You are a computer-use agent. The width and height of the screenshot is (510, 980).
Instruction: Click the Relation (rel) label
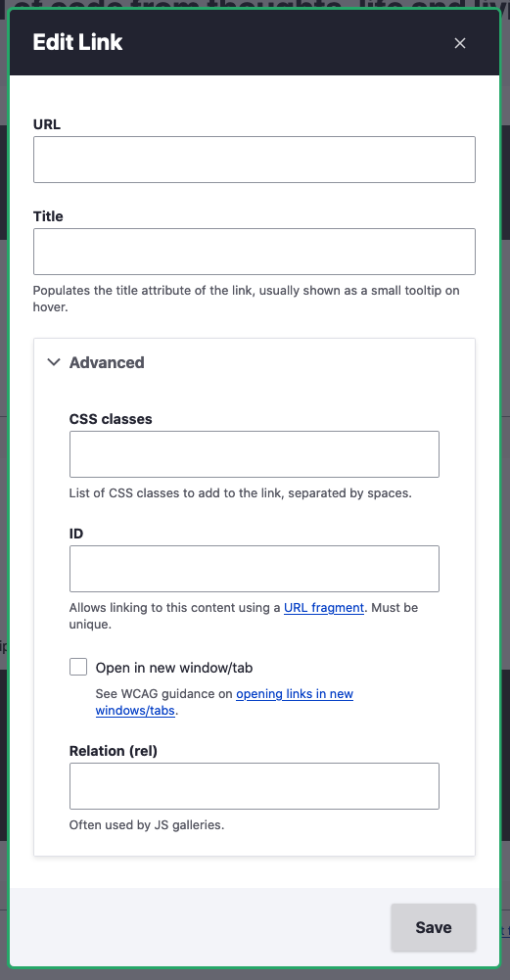point(114,751)
